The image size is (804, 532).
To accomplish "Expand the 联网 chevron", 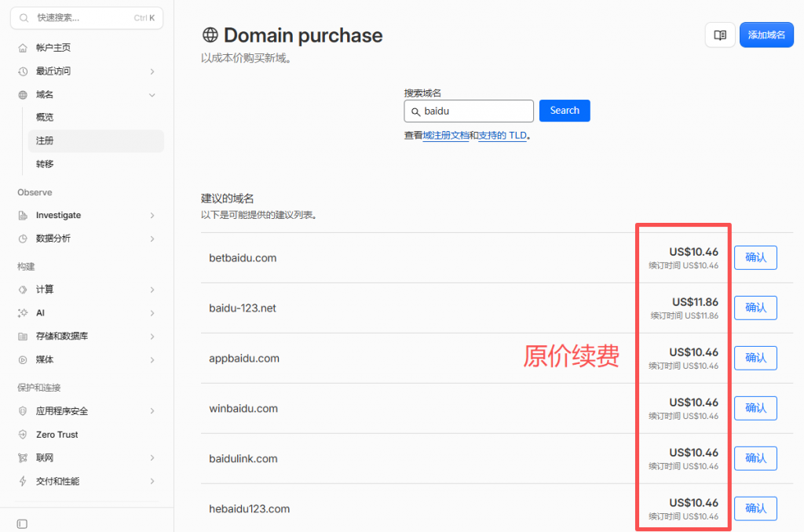I will click(152, 457).
